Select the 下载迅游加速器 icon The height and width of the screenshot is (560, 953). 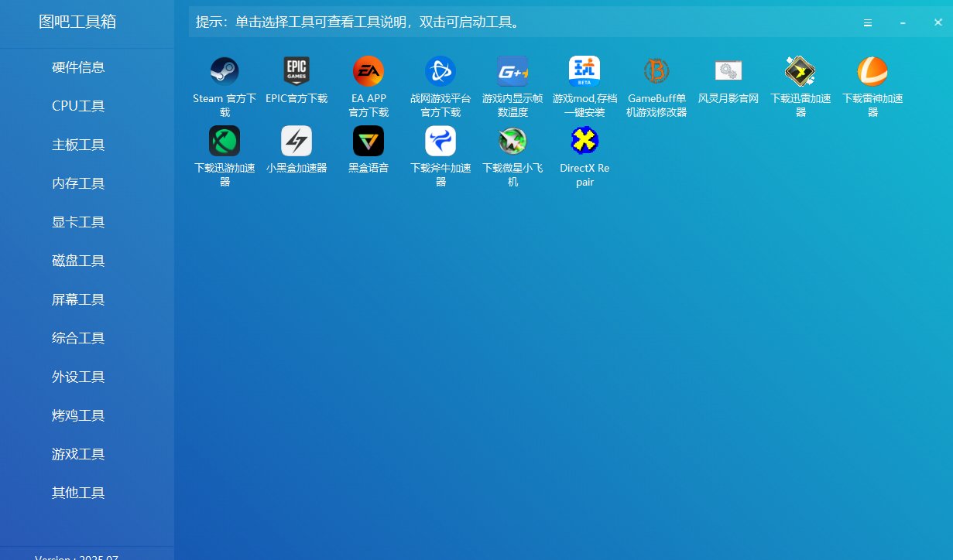click(x=225, y=141)
